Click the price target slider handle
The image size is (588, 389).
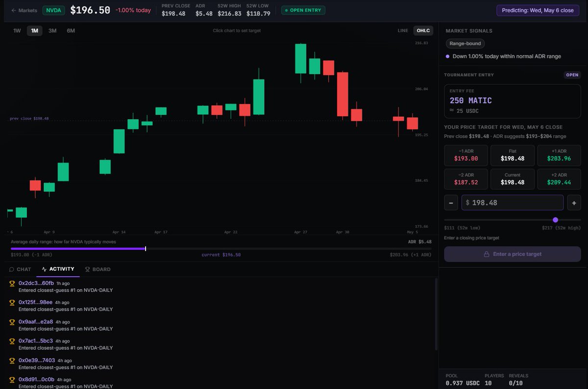pos(555,220)
